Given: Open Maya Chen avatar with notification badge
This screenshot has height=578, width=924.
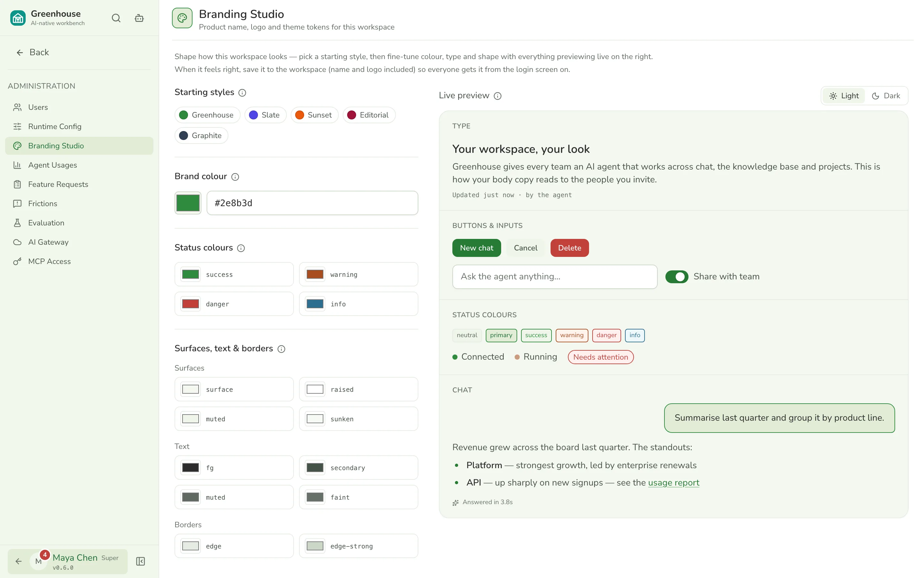Looking at the screenshot, I should (38, 561).
